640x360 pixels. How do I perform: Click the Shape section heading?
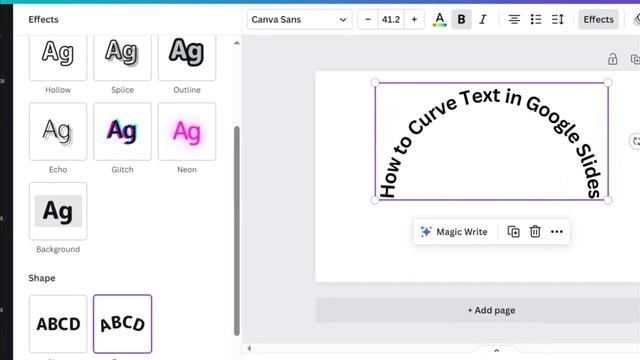(42, 278)
